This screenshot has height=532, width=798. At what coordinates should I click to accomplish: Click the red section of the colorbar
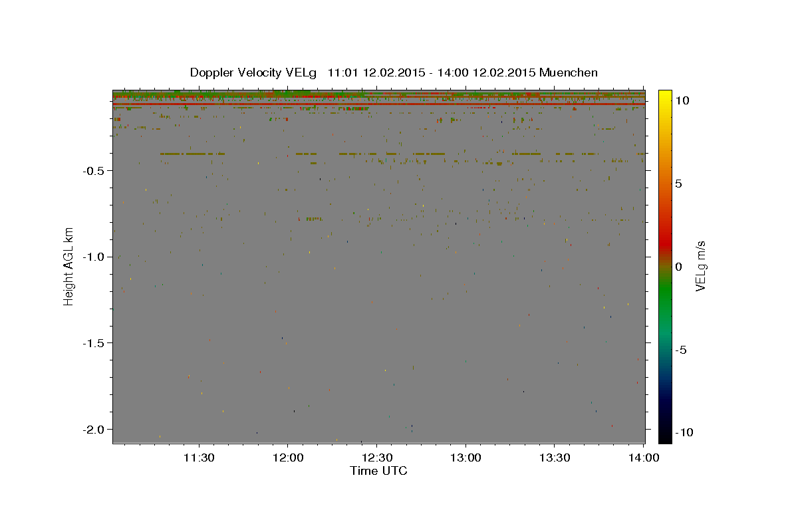click(665, 243)
